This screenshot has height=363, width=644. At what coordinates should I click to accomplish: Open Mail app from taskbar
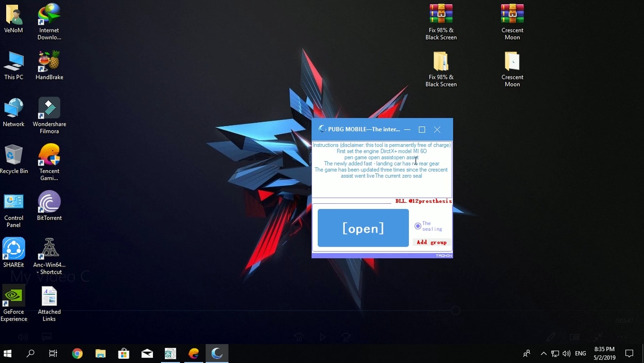click(x=147, y=354)
